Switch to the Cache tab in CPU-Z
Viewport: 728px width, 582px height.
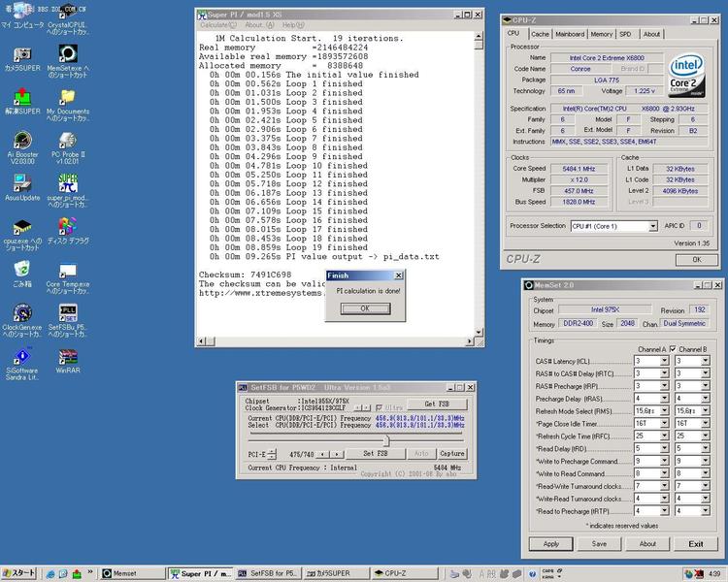point(540,34)
